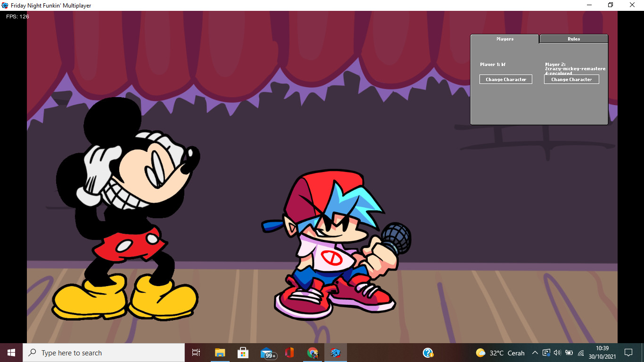The image size is (644, 362).
Task: Open the clock showing 10:39 30/10/2021
Action: [602, 353]
